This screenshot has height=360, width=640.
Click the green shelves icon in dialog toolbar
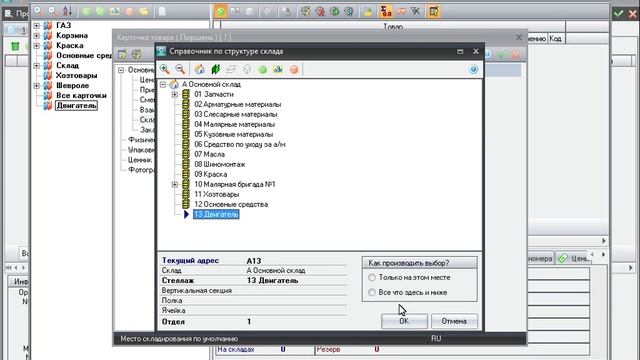[x=215, y=69]
